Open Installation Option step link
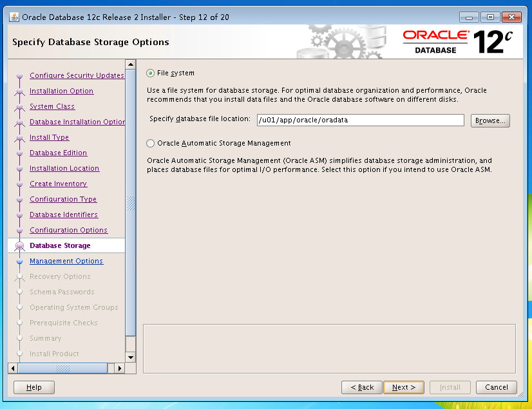Viewport: 532px width, 409px height. (61, 91)
